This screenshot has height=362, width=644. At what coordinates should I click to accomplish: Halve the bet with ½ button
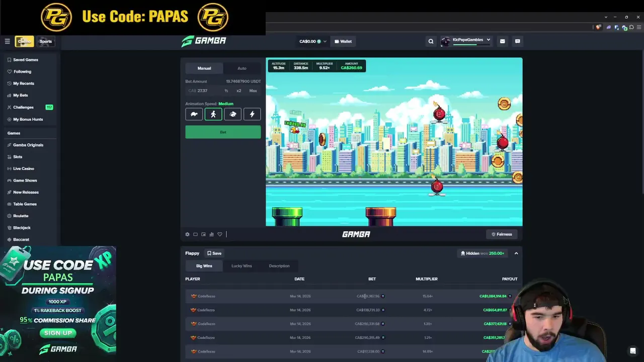(x=226, y=91)
